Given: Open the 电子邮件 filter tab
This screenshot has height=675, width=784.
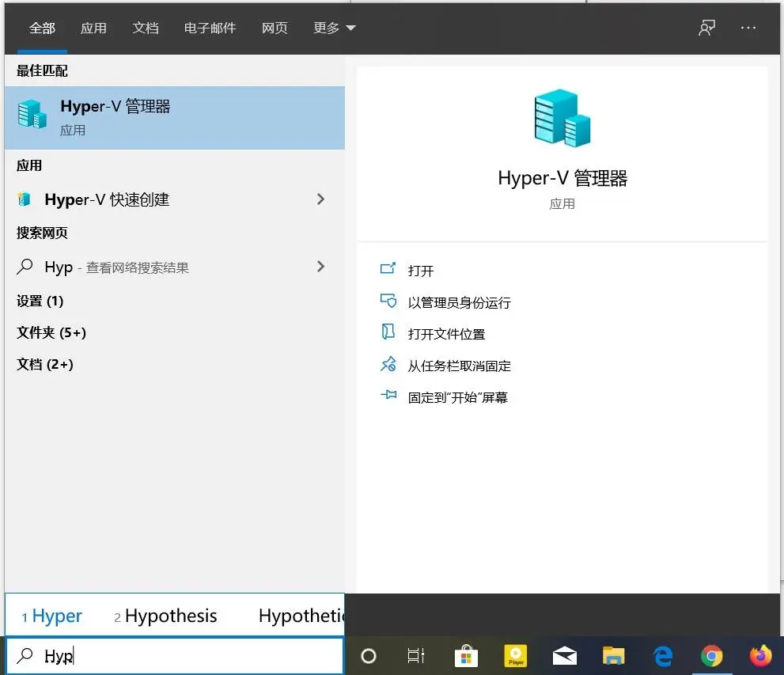Looking at the screenshot, I should (x=210, y=28).
